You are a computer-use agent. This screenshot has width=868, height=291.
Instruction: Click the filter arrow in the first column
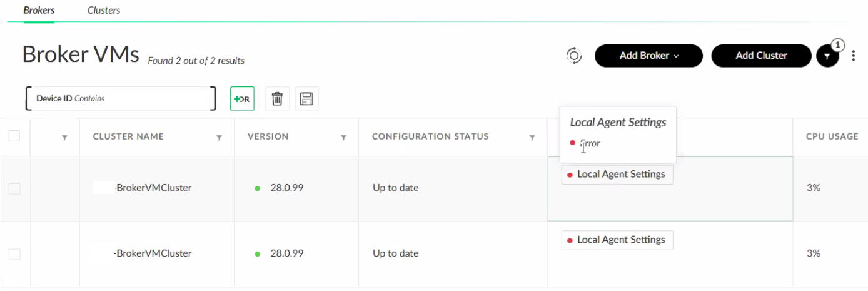click(x=64, y=137)
